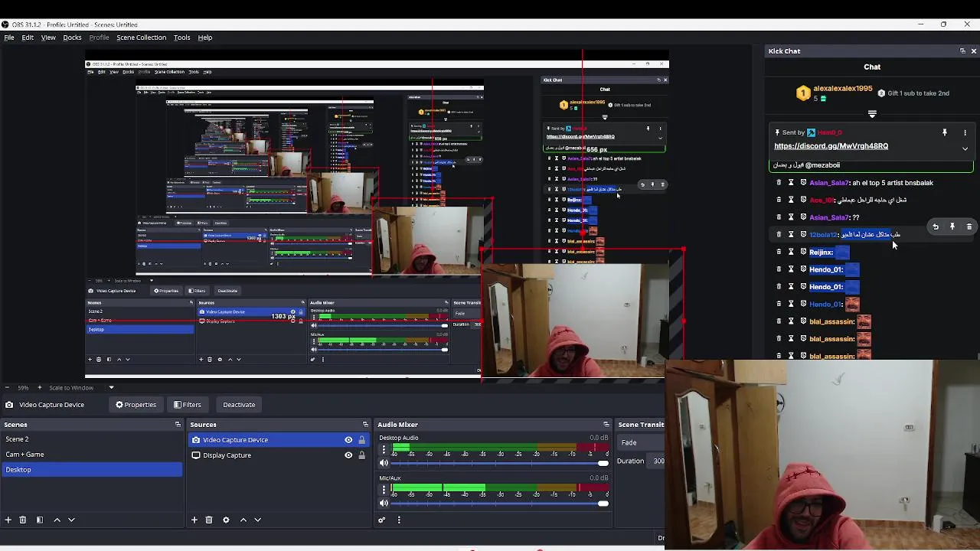This screenshot has height=551, width=980.
Task: Add a new source with the plus icon
Action: pos(194,520)
